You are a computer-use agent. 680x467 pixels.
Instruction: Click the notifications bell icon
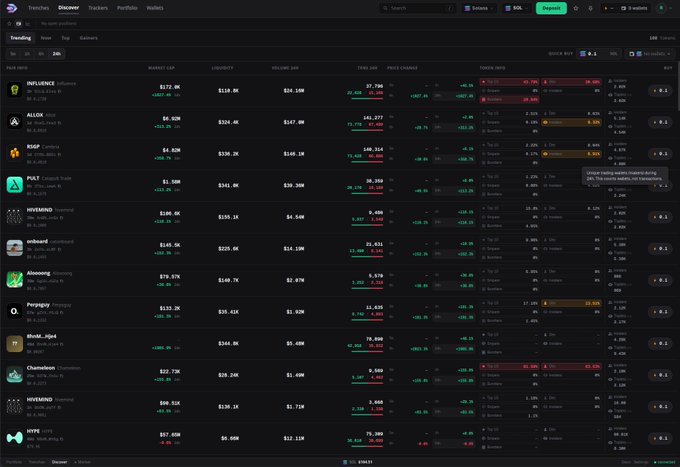click(x=590, y=8)
